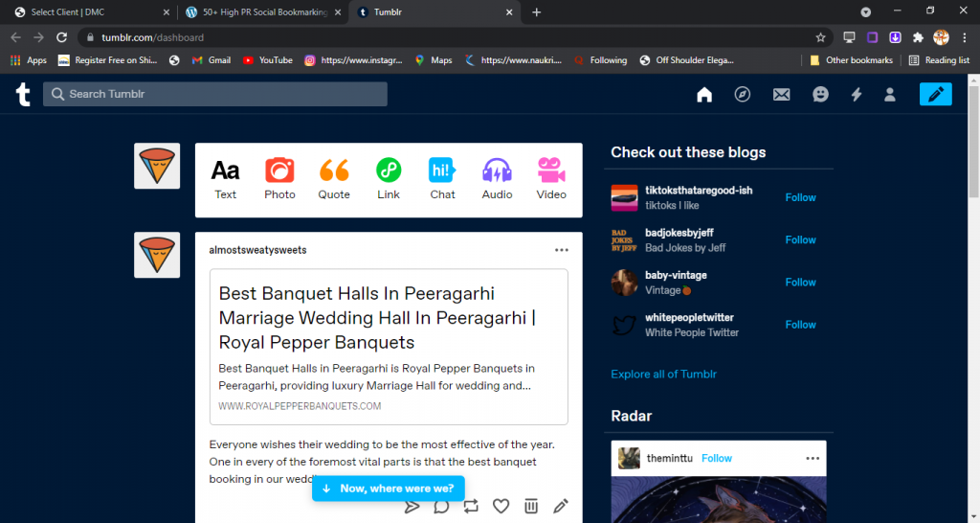Create a new Photo post
The height and width of the screenshot is (523, 980).
[x=279, y=179]
